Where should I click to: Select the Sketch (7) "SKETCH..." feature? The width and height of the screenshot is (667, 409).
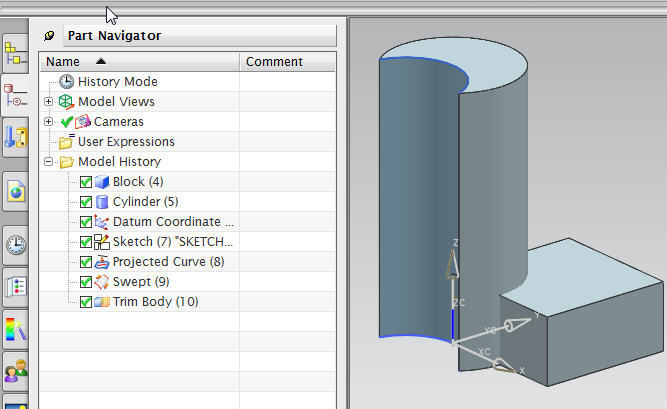coord(173,242)
